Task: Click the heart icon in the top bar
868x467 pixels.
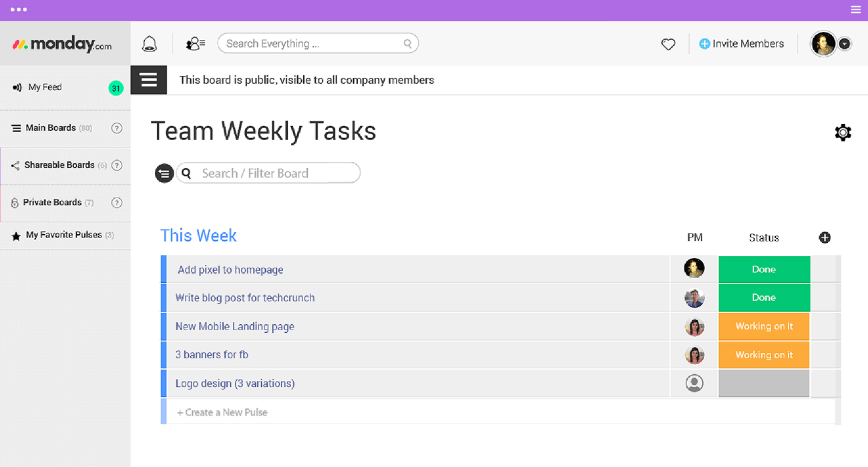Action: 668,43
